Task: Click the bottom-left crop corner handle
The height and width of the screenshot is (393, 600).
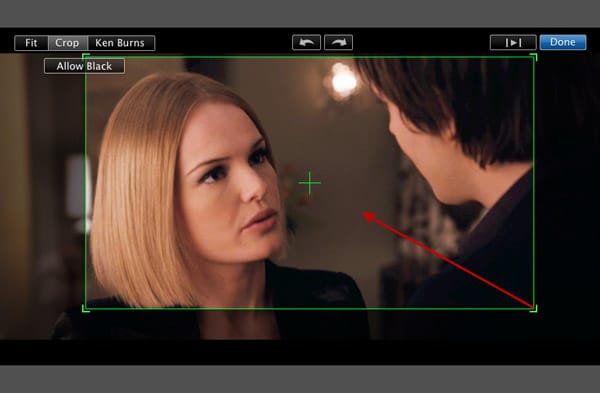Action: click(86, 308)
